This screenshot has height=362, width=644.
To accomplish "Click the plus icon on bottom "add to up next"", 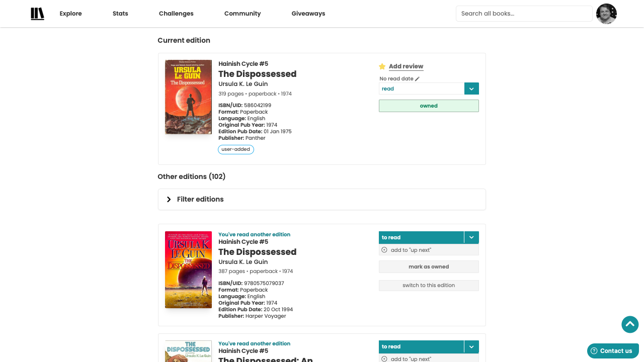I will [x=384, y=359].
